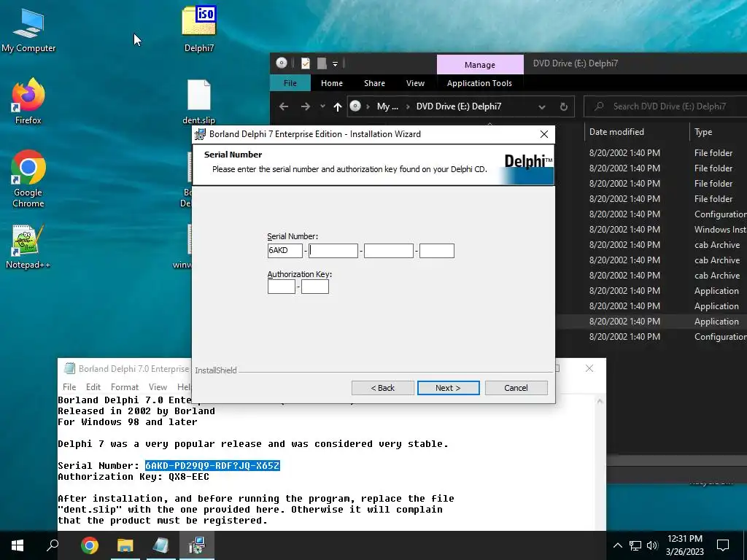This screenshot has height=560, width=747.
Task: Open volume tray icon
Action: pyautogui.click(x=652, y=545)
